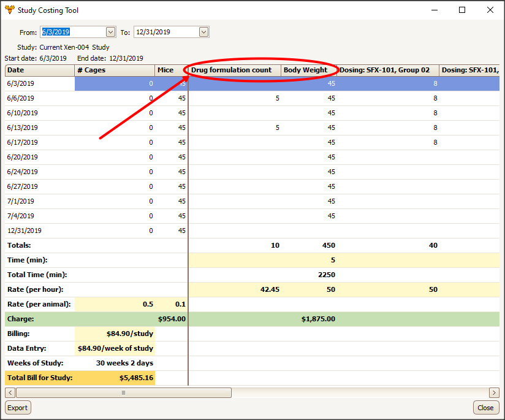Viewport: 505px width, 420px height.
Task: Select the 6/3/2019 row date cell
Action: [40, 83]
